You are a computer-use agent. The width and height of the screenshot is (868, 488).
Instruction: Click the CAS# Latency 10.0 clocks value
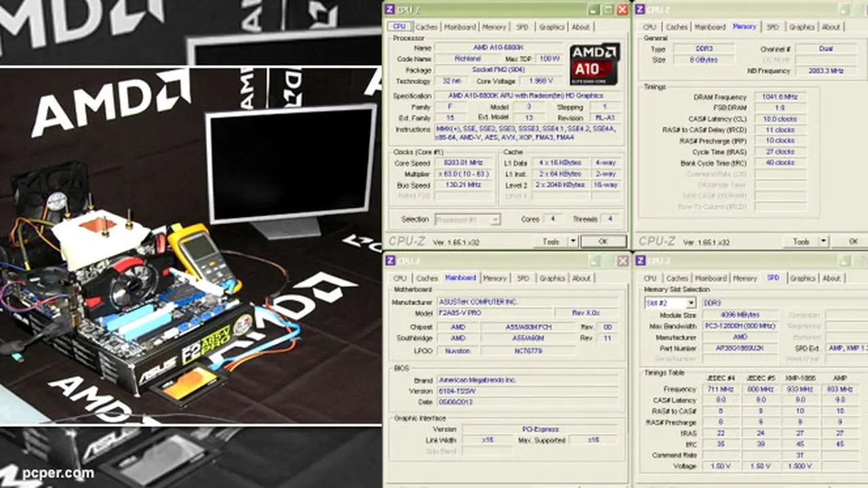pyautogui.click(x=780, y=119)
